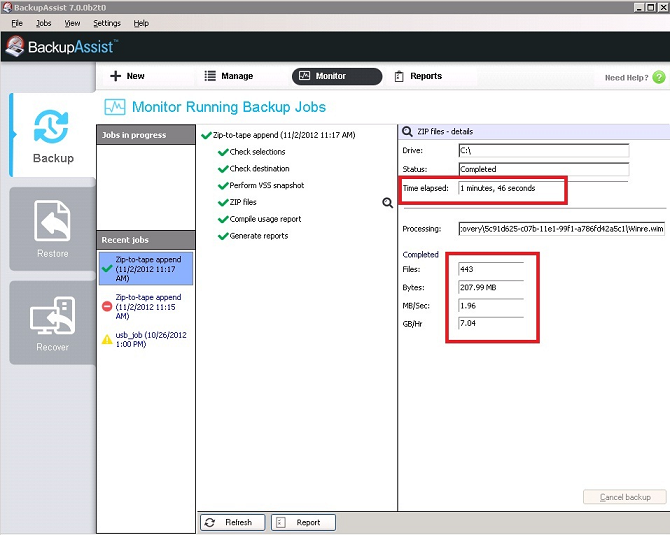Select the ZIP files step
The image size is (670, 535).
[x=243, y=202]
